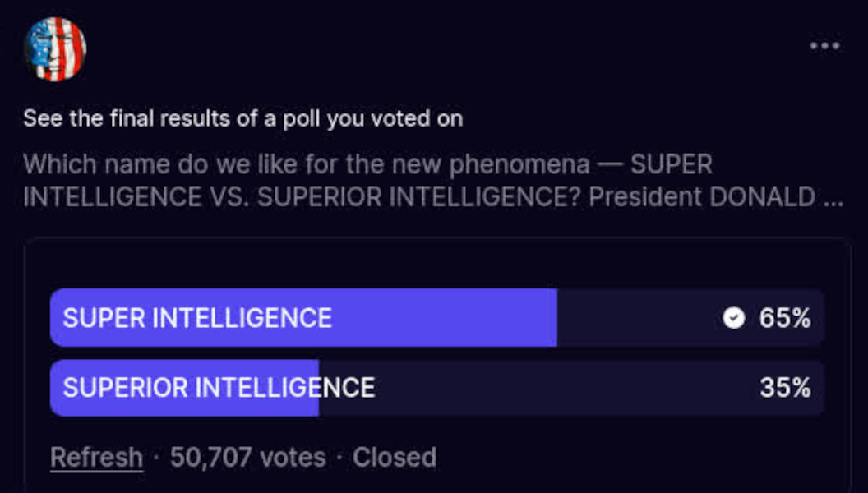The width and height of the screenshot is (868, 493).
Task: Click the American flag face avatar
Action: (55, 49)
